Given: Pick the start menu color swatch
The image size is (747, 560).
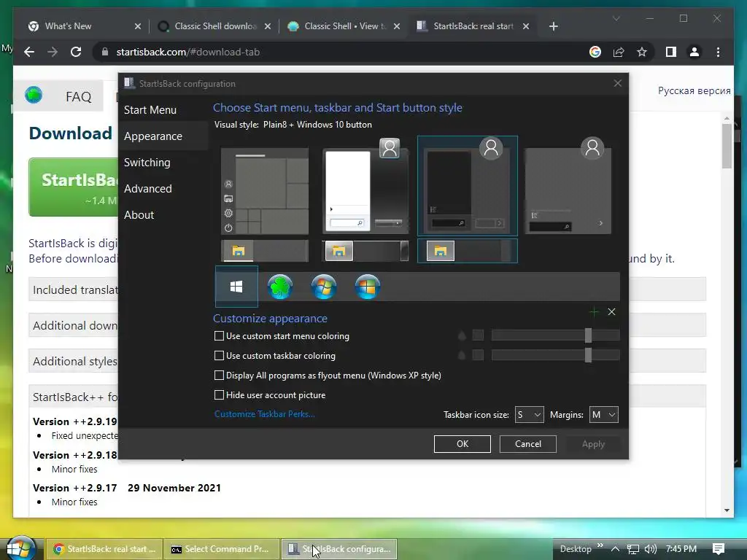Looking at the screenshot, I should click(x=478, y=335).
